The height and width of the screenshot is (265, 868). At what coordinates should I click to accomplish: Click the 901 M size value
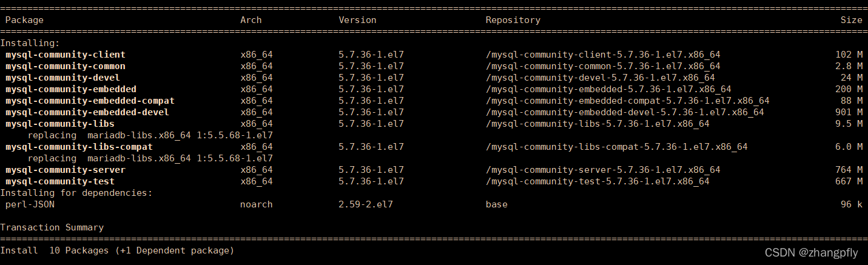pyautogui.click(x=849, y=112)
